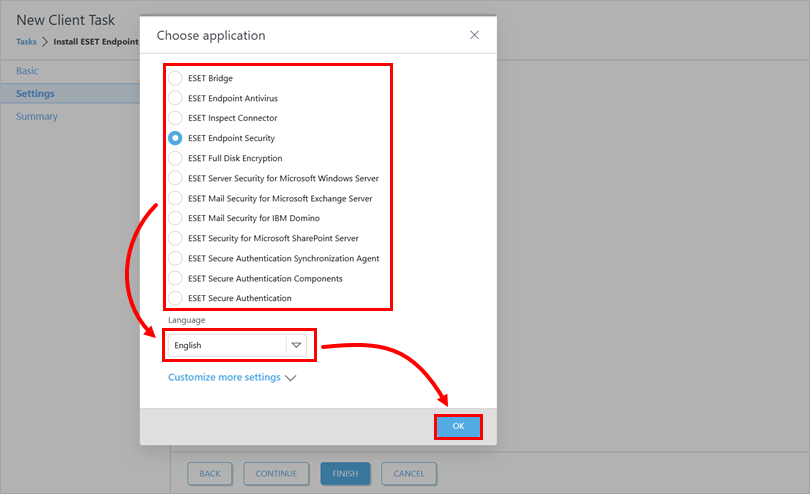810x494 pixels.
Task: Close the Choose application dialog
Action: pyautogui.click(x=474, y=35)
